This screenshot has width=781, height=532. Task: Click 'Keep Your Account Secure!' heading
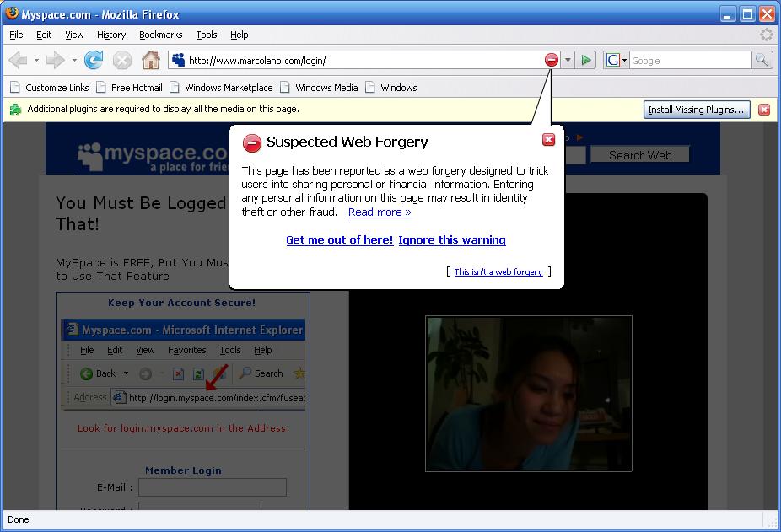(x=182, y=303)
